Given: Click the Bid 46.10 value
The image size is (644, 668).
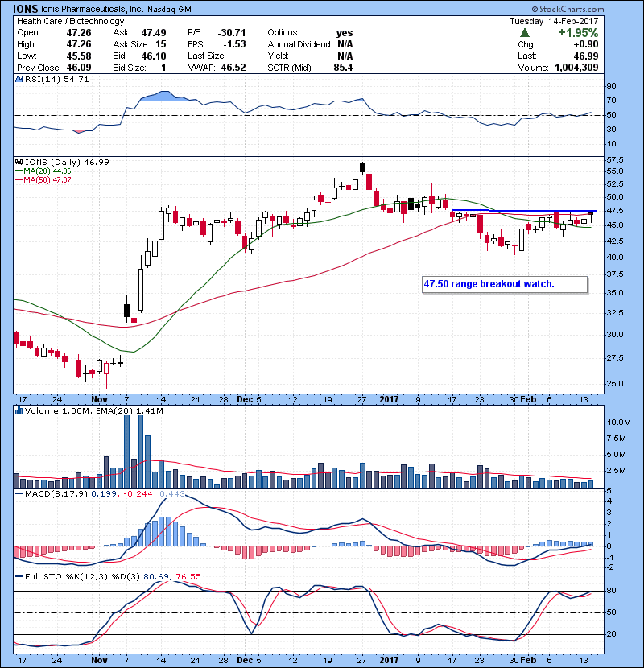Looking at the screenshot, I should 154,56.
